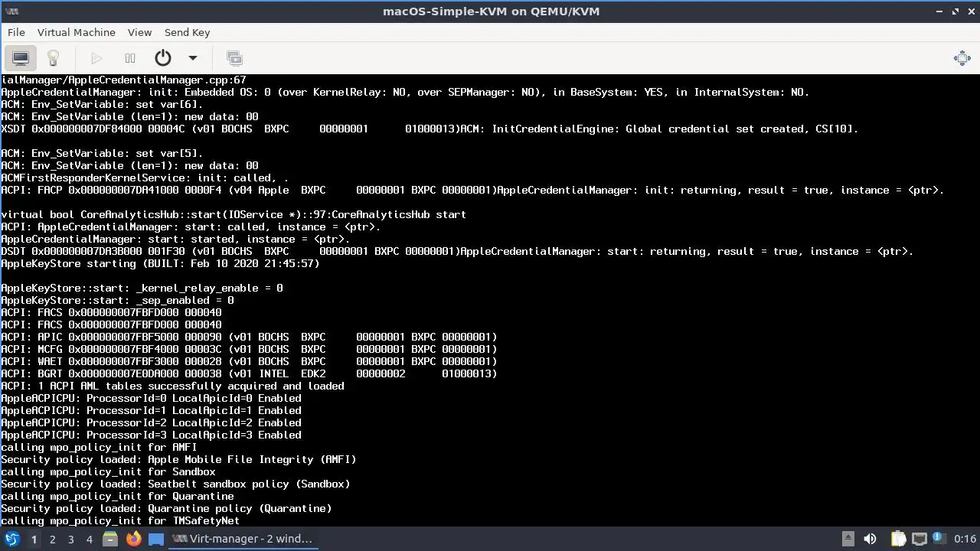The image size is (980, 551).
Task: Launch Firefox from the taskbar
Action: point(133,539)
